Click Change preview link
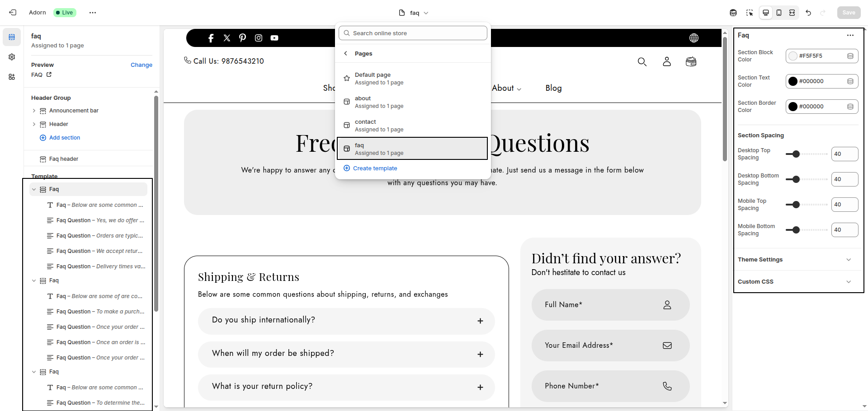The image size is (868, 411). 142,65
